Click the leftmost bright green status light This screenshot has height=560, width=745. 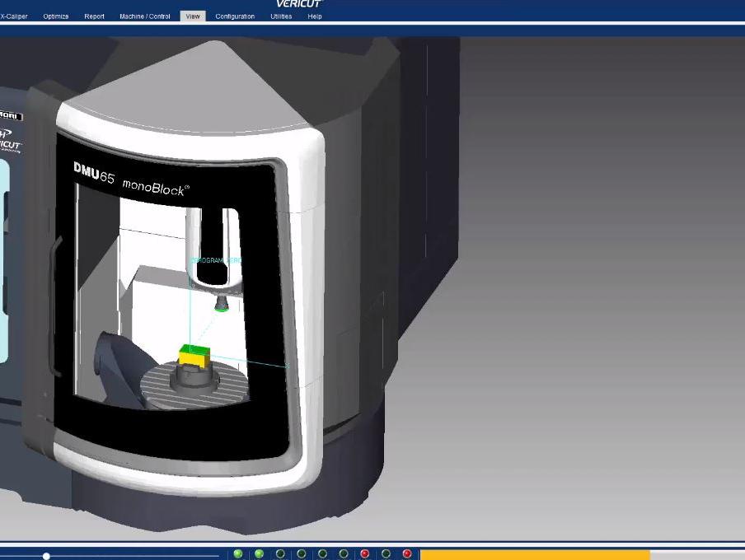click(x=238, y=554)
